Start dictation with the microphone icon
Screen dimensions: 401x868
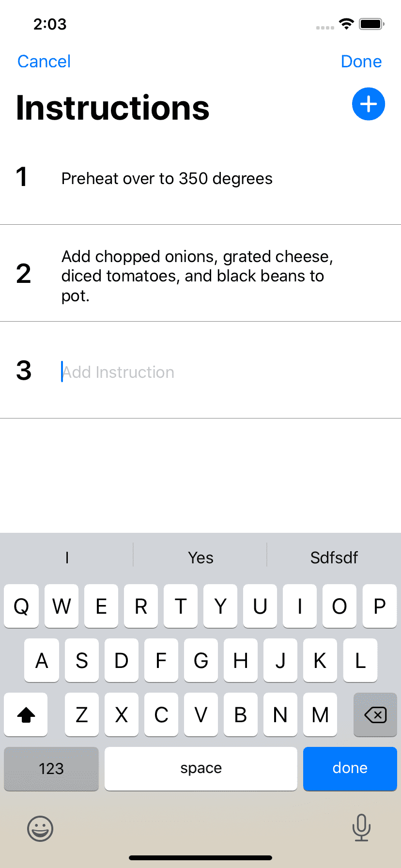361,827
